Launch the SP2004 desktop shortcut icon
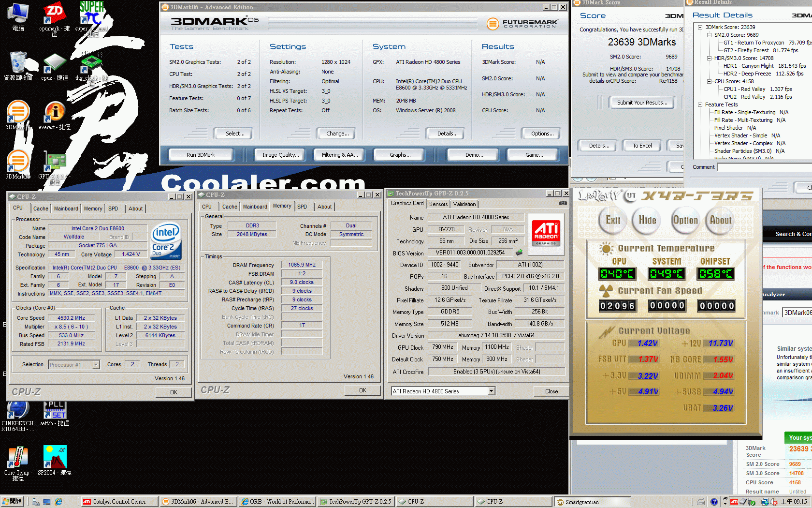The height and width of the screenshot is (508, 812). click(55, 461)
